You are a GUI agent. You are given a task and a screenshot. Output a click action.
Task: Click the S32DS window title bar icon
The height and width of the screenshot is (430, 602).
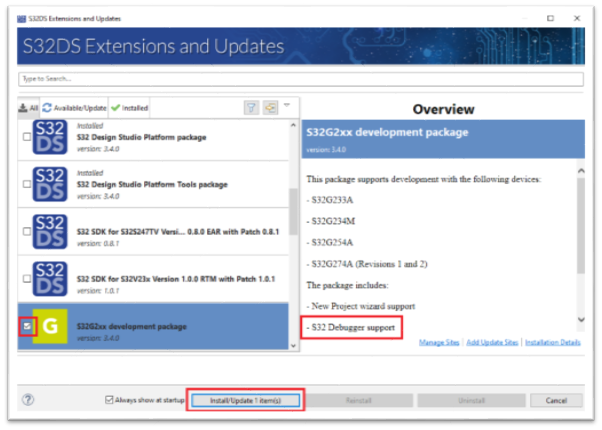click(x=22, y=19)
